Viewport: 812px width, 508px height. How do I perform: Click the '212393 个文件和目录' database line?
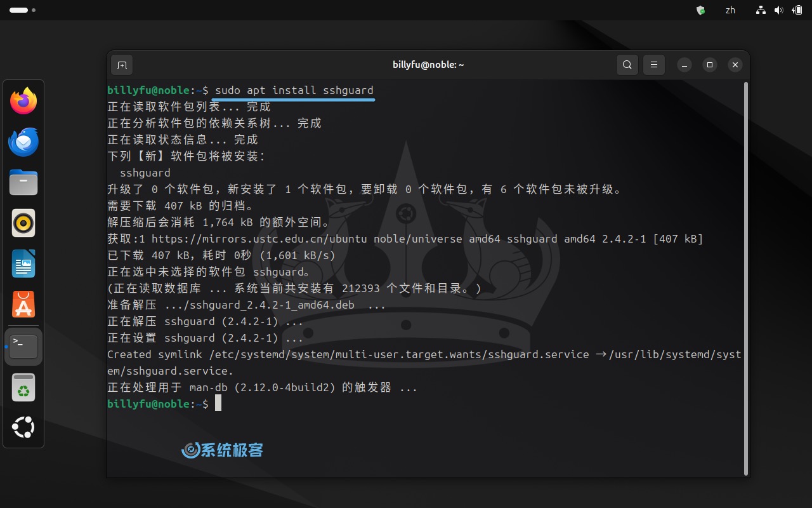click(x=294, y=288)
